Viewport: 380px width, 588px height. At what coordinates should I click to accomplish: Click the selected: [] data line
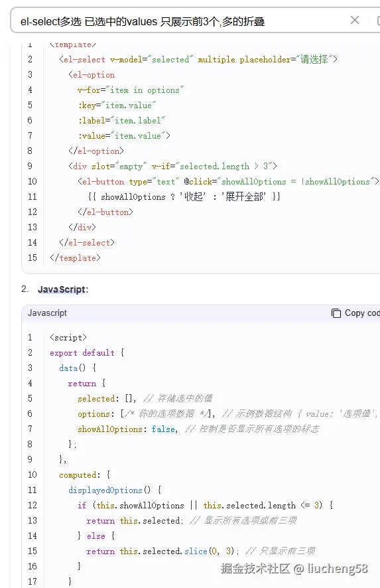[x=107, y=398]
